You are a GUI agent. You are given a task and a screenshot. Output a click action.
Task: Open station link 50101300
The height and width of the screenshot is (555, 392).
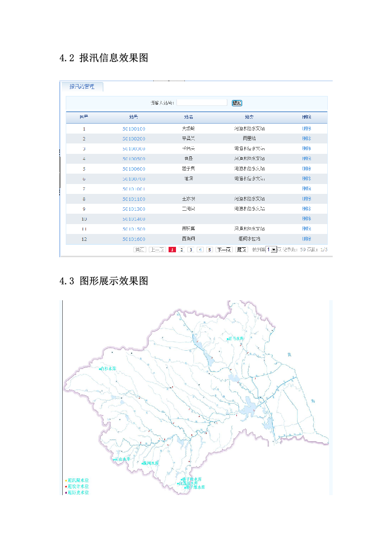pyautogui.click(x=134, y=209)
